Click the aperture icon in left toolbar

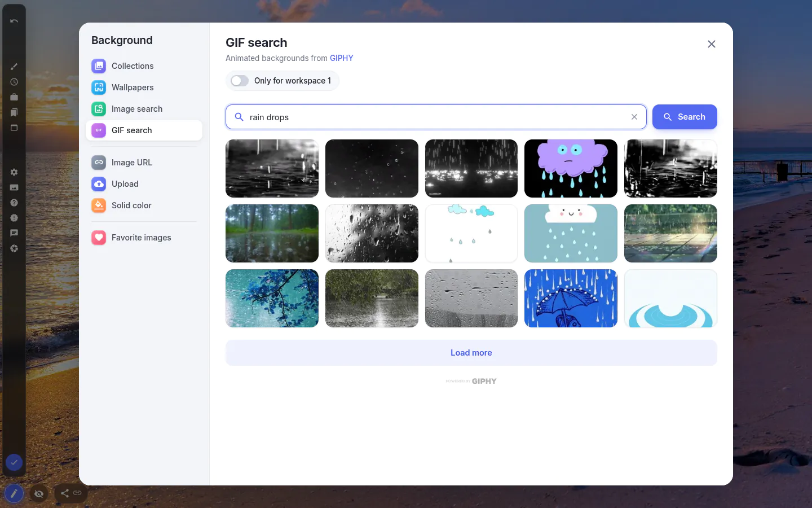[x=14, y=248]
